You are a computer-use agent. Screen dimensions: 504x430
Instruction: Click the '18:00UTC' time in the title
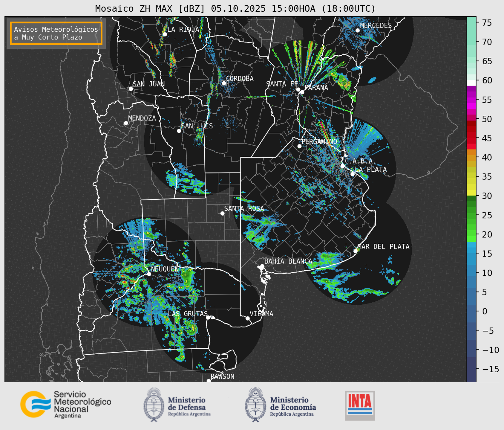(x=349, y=9)
